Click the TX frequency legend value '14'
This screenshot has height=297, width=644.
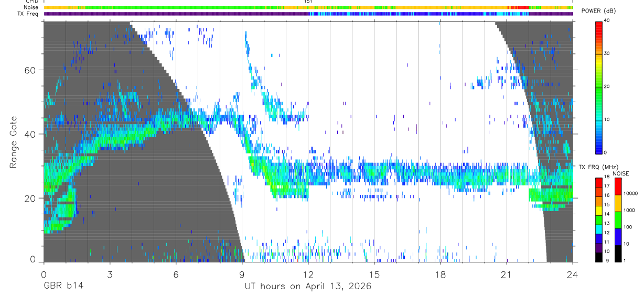tap(607, 214)
